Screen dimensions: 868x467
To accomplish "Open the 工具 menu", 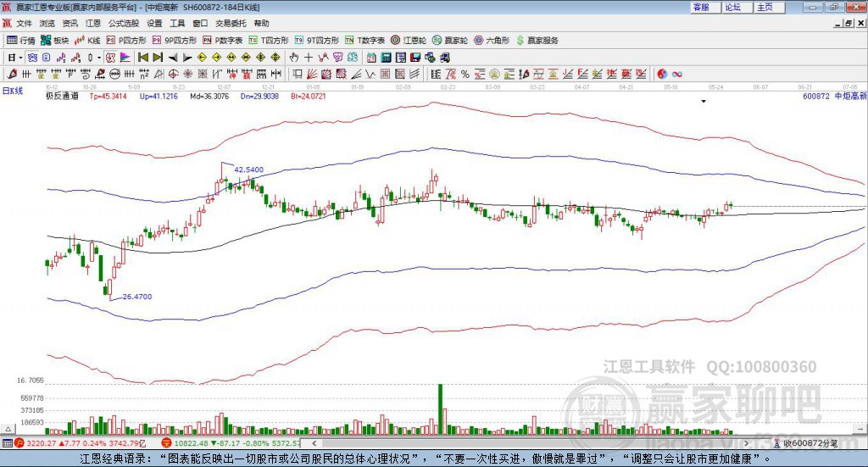I will (x=177, y=23).
